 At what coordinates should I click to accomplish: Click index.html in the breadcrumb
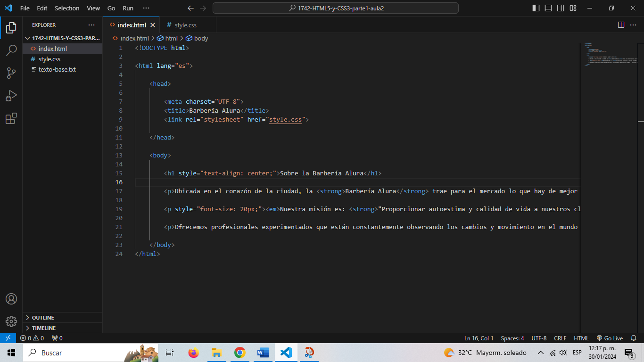[131, 39]
